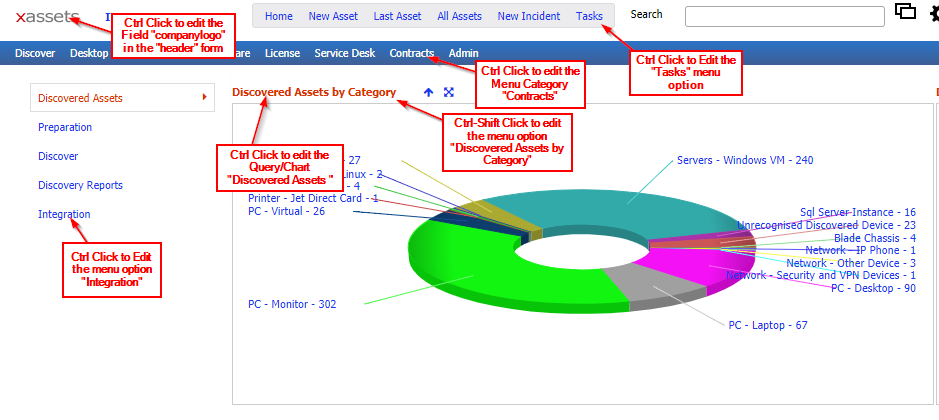Image resolution: width=939 pixels, height=420 pixels.
Task: Click the PC - Laptop - 67 chart label
Action: point(767,325)
